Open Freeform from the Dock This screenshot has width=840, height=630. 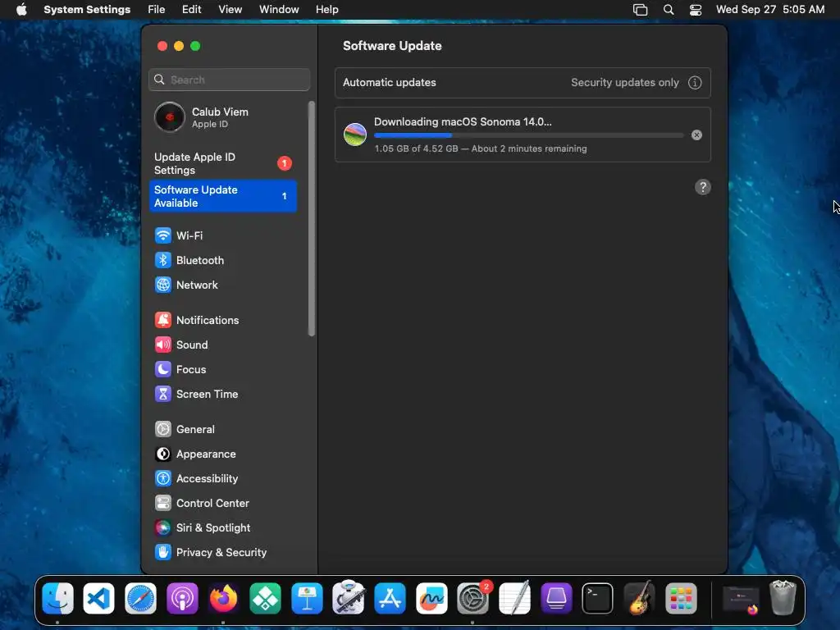(431, 598)
